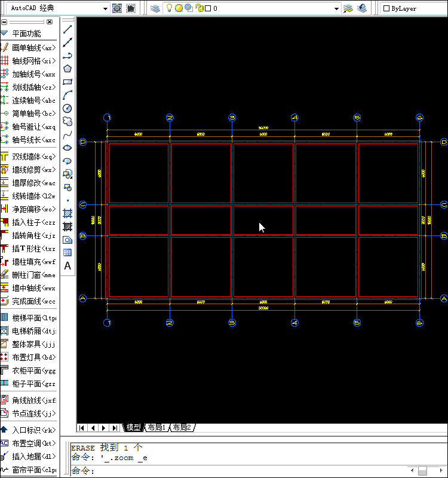Select the Hatch tool
Viewport: 448px width, 478px height.
click(67, 213)
